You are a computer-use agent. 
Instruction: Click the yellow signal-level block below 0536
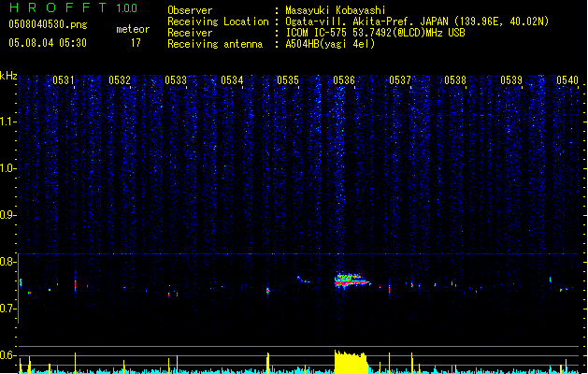(x=351, y=362)
